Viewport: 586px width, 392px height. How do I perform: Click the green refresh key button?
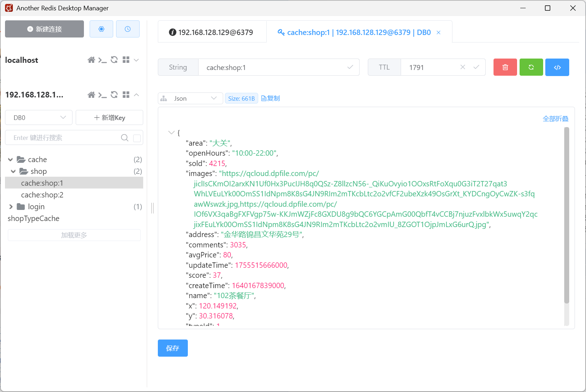[531, 67]
